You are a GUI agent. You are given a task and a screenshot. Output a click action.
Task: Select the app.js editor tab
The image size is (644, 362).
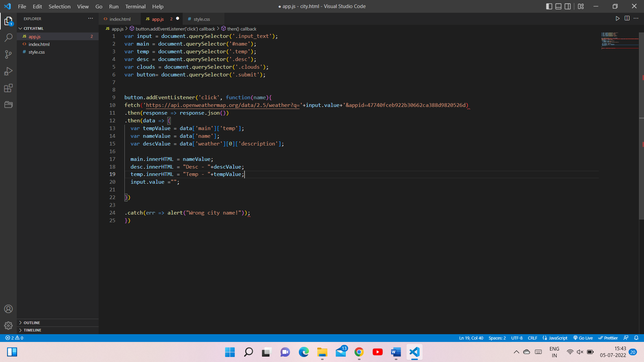pyautogui.click(x=162, y=19)
